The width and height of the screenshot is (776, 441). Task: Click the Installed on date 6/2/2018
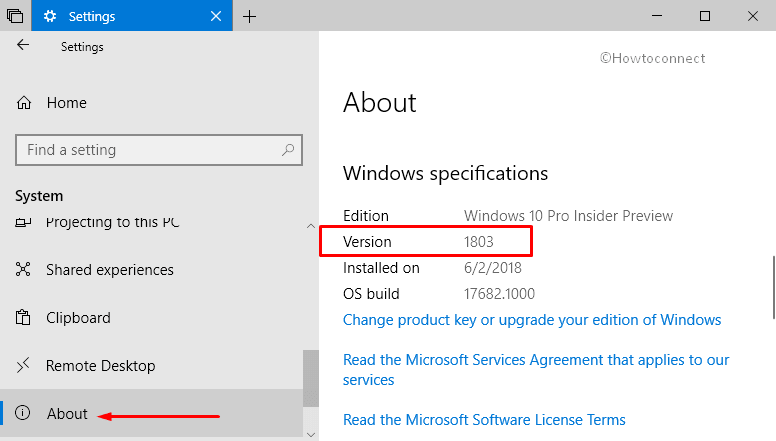pos(493,268)
